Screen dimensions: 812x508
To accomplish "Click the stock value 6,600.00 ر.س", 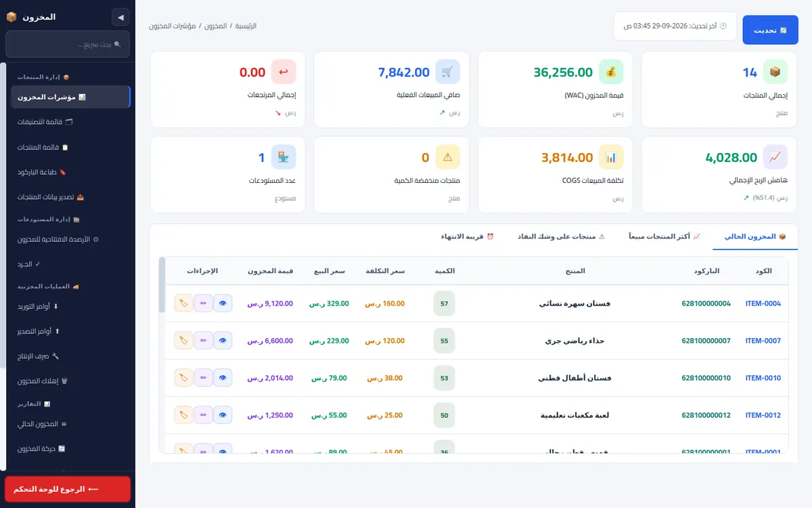I will (x=271, y=341).
